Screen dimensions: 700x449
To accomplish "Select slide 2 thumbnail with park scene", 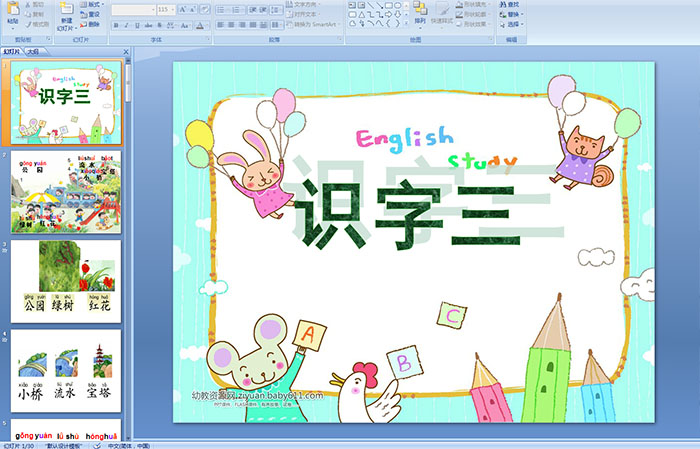I will tap(66, 192).
